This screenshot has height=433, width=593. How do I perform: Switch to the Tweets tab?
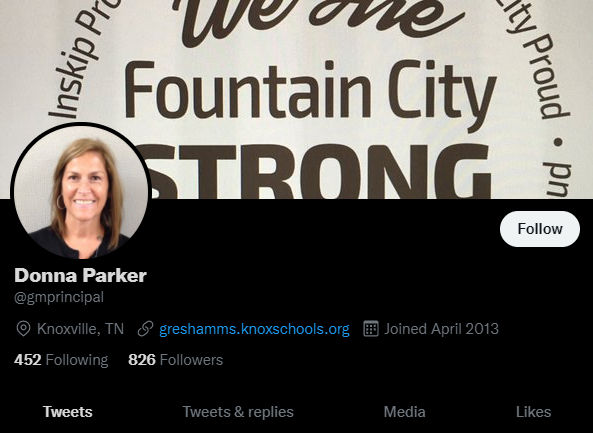[x=68, y=412]
